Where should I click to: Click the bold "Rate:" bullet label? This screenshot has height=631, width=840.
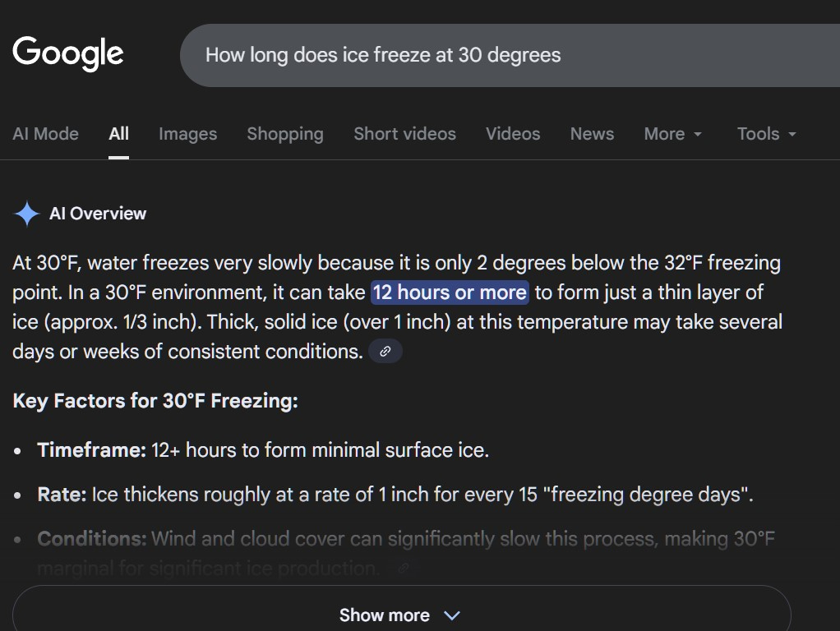pyautogui.click(x=62, y=495)
